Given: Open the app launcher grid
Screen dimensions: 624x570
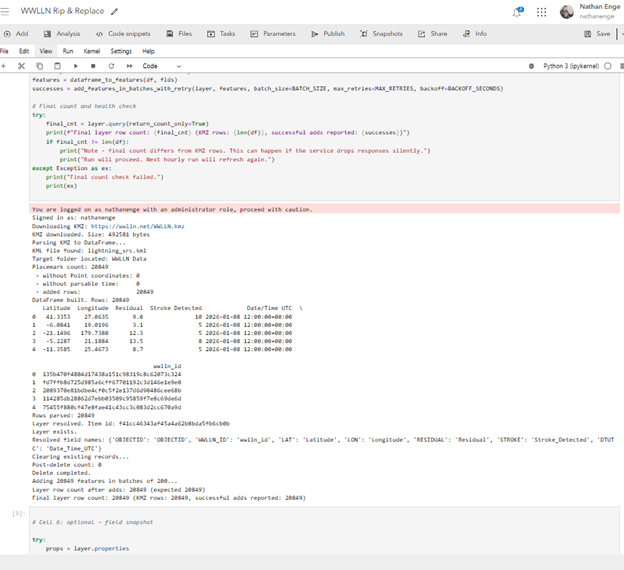Looking at the screenshot, I should 541,12.
